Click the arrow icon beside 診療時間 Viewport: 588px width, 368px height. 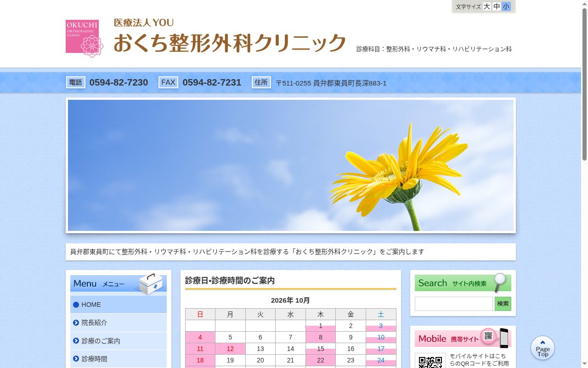click(76, 359)
